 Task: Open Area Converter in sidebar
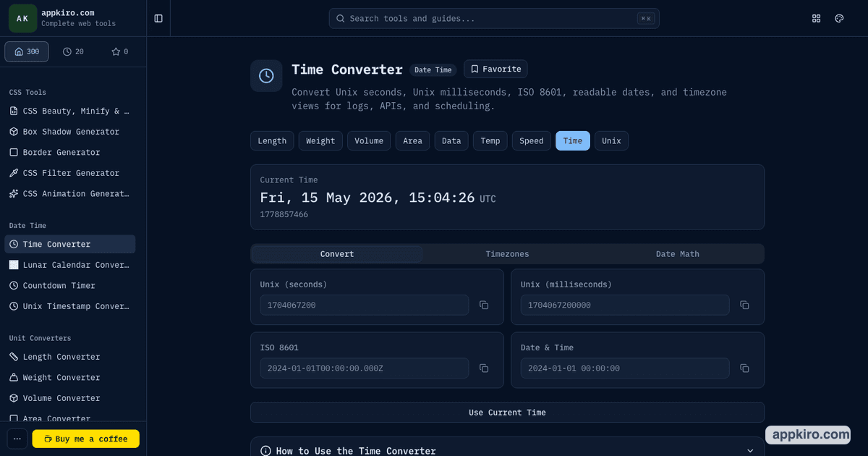(x=70, y=418)
